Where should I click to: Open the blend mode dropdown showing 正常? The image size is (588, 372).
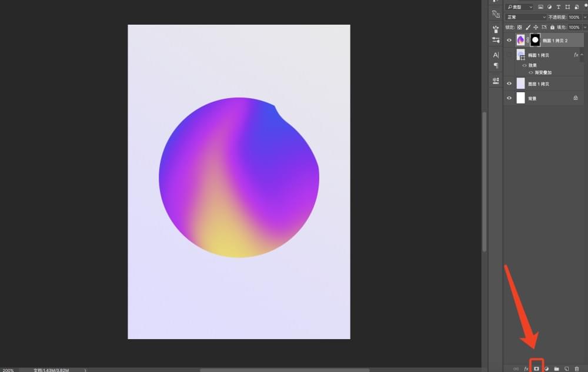coord(523,17)
